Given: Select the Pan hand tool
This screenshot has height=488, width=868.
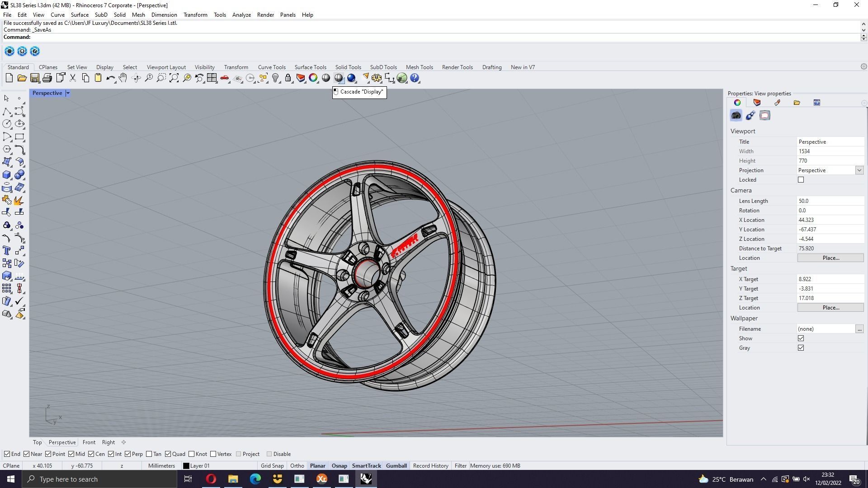Looking at the screenshot, I should (123, 78).
